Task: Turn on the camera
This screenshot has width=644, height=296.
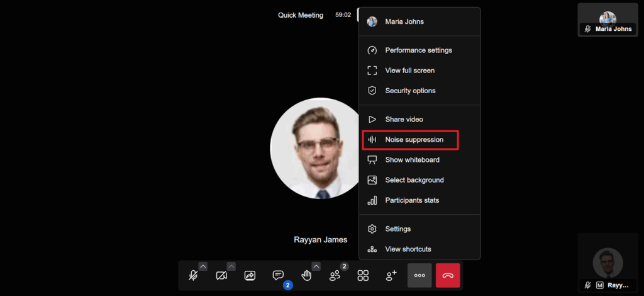Action: pyautogui.click(x=221, y=276)
